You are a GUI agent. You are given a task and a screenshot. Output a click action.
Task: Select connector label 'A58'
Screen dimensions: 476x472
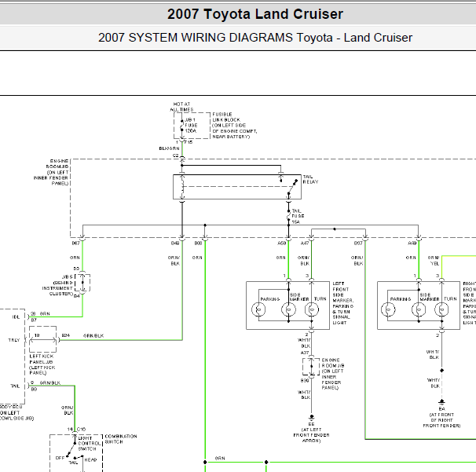[282, 243]
